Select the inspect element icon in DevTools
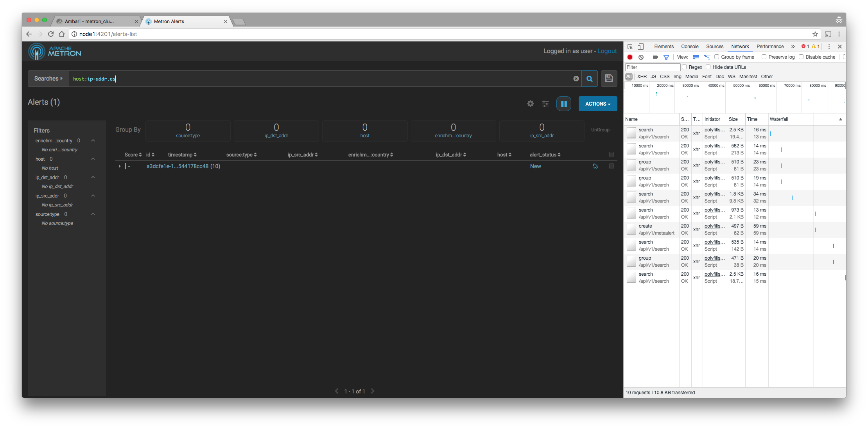Viewport: 868px width, 429px height. (629, 46)
